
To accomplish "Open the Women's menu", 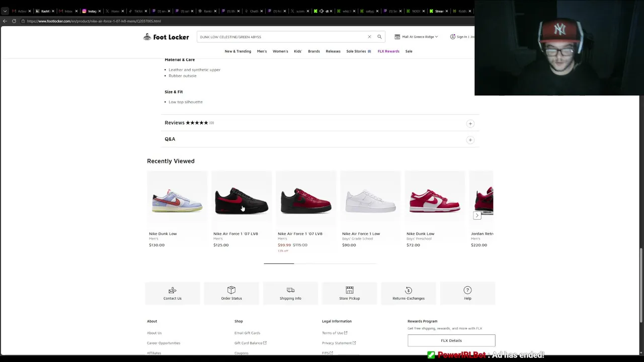I will tap(280, 51).
